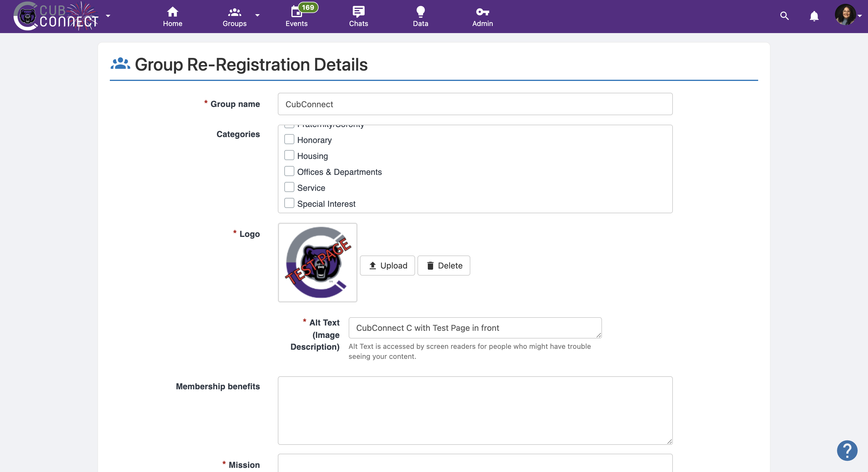This screenshot has height=472, width=868.
Task: Click into the Membership benefits text area
Action: coord(475,411)
